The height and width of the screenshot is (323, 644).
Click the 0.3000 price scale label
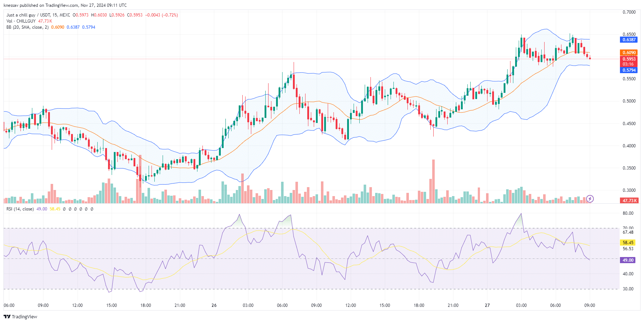point(629,190)
